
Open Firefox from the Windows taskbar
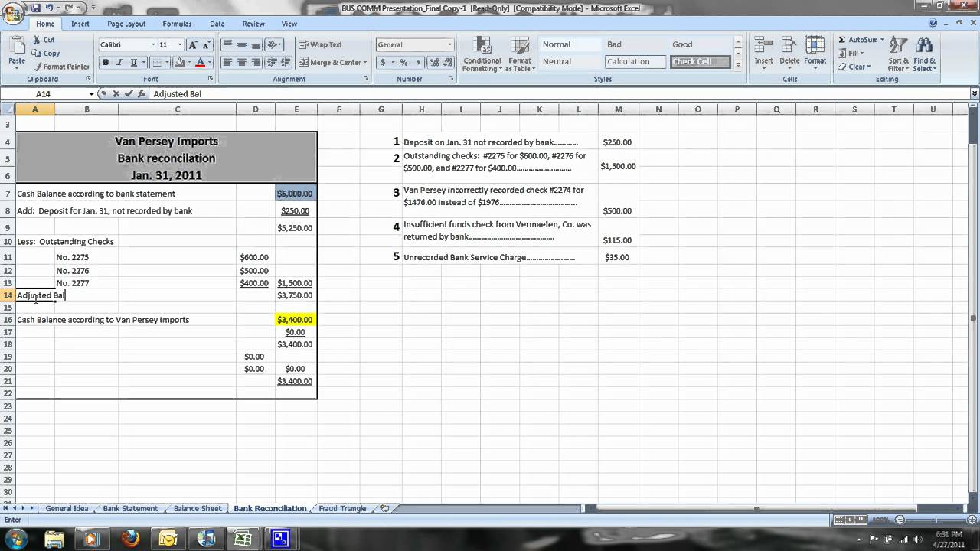[129, 539]
